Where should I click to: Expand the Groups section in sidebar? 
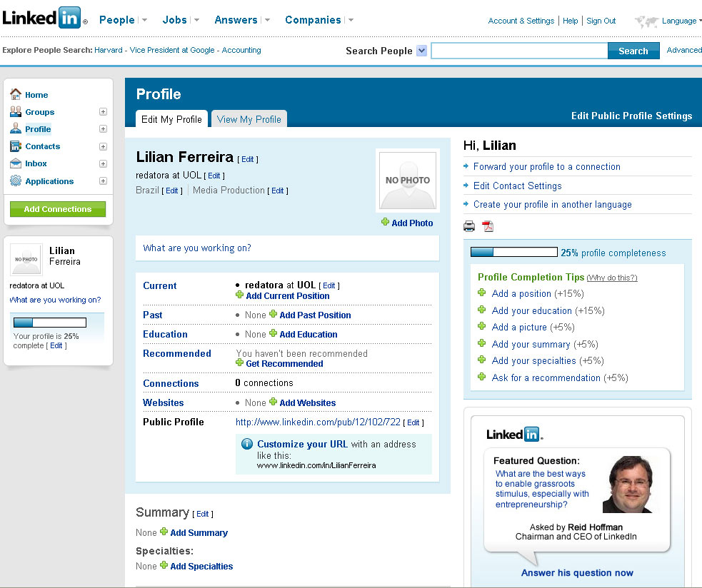pos(103,111)
